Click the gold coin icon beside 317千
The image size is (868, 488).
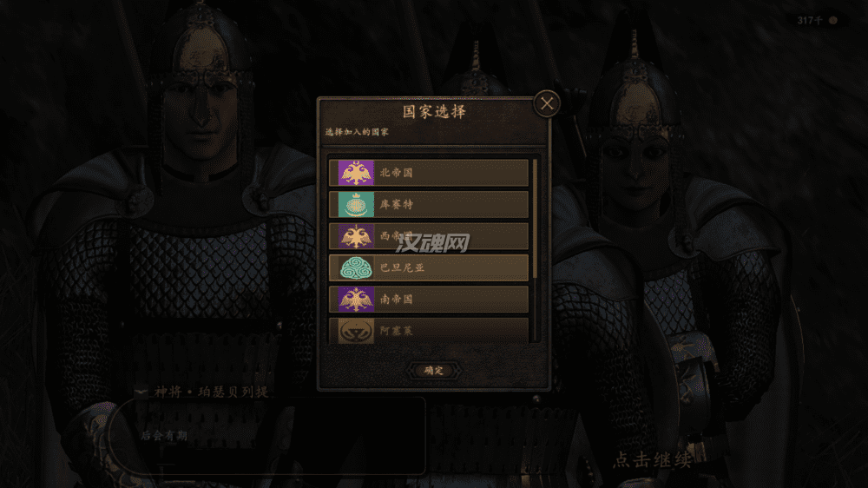833,21
